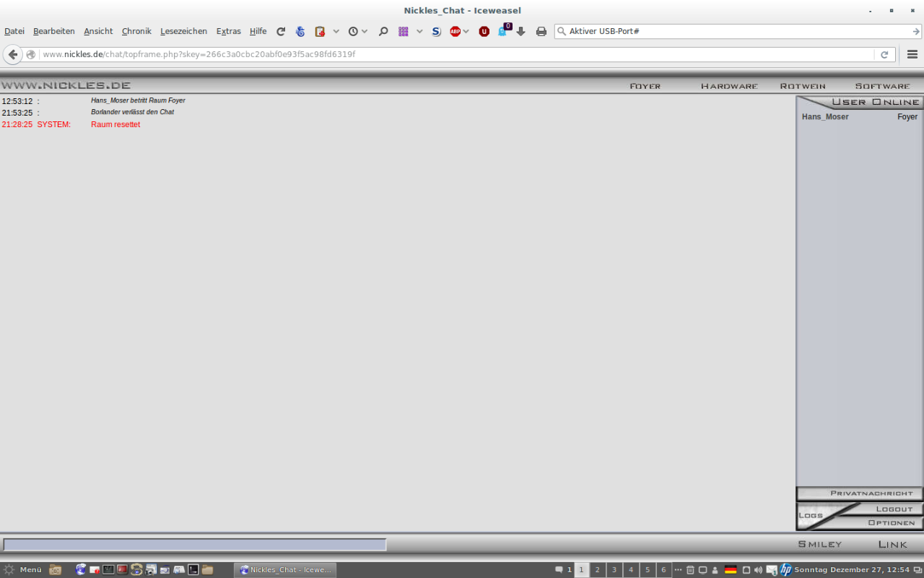This screenshot has width=924, height=578.
Task: Open volume control in system tray
Action: pos(758,569)
